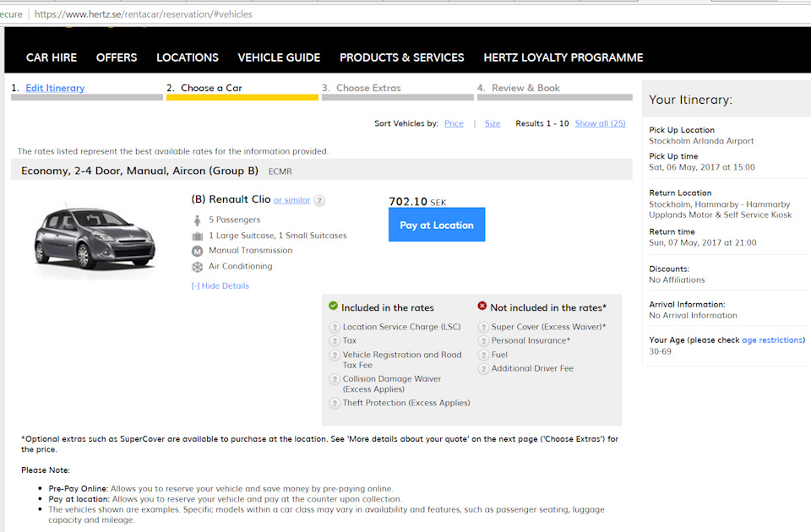Click help icon beside Personal Insurance

pos(483,341)
